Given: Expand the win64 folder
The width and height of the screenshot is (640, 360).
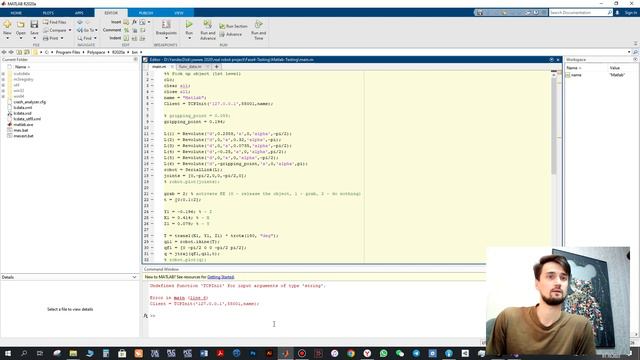Looking at the screenshot, I should coord(3,96).
